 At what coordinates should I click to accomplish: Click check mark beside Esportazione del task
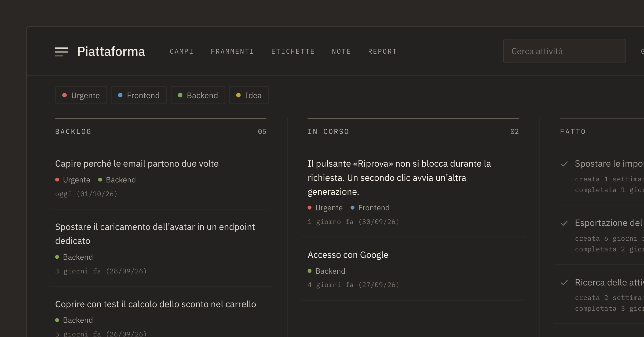[564, 223]
